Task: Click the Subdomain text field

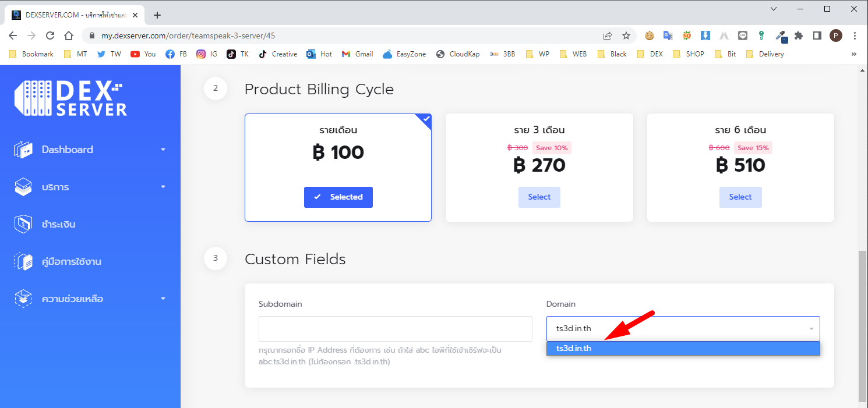Action: coord(395,329)
